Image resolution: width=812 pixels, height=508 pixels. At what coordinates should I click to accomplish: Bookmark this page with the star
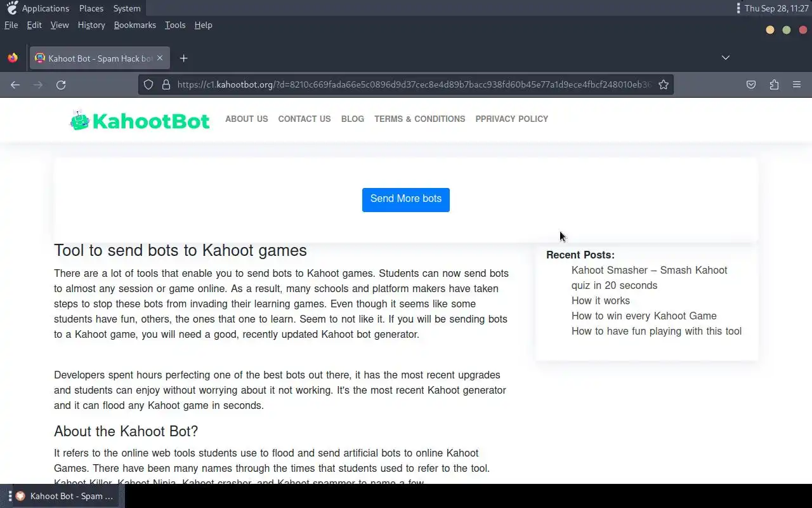click(664, 84)
